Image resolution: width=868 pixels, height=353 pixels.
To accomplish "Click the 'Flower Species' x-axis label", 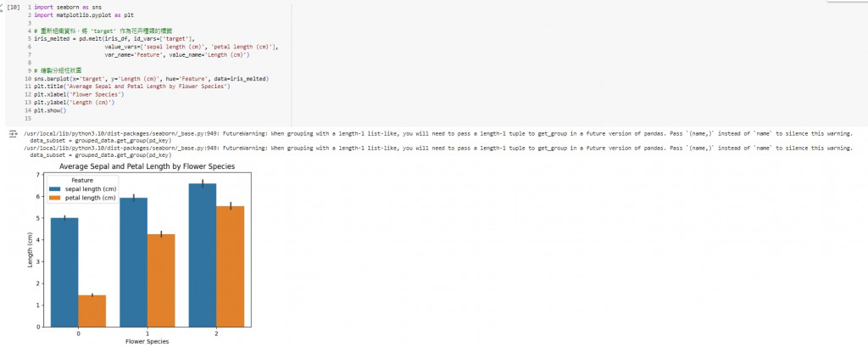I will tap(147, 341).
